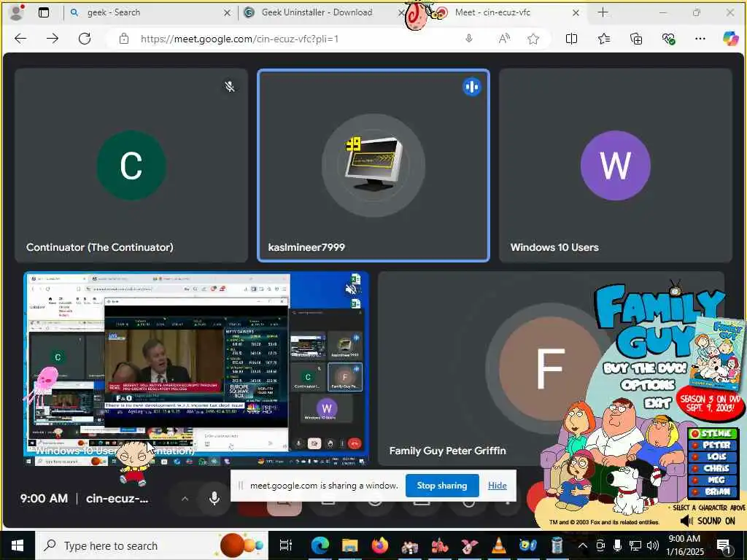Expand audio settings chevron beside the mic
Screen dimensions: 747x560
coord(185,499)
